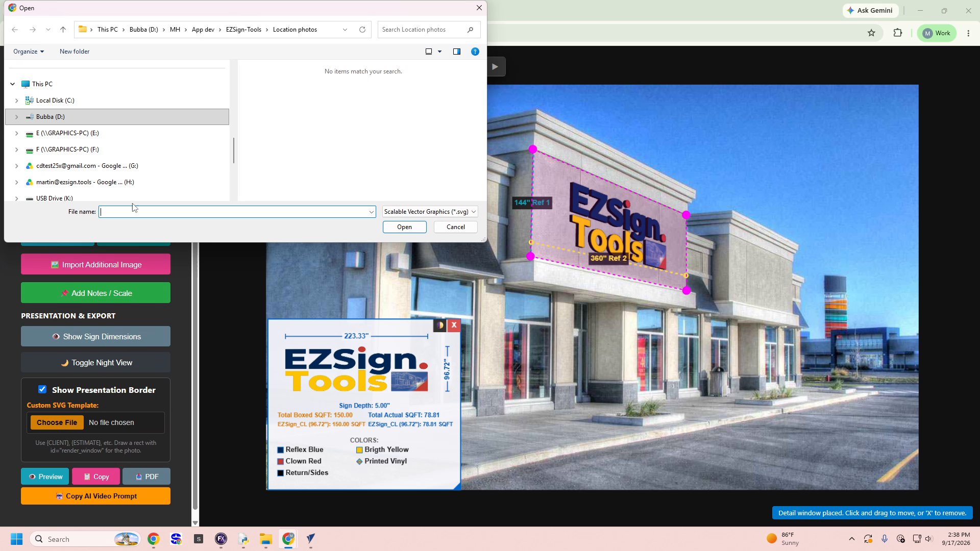
Task: Select App dev in the address breadcrumb
Action: [x=203, y=30]
